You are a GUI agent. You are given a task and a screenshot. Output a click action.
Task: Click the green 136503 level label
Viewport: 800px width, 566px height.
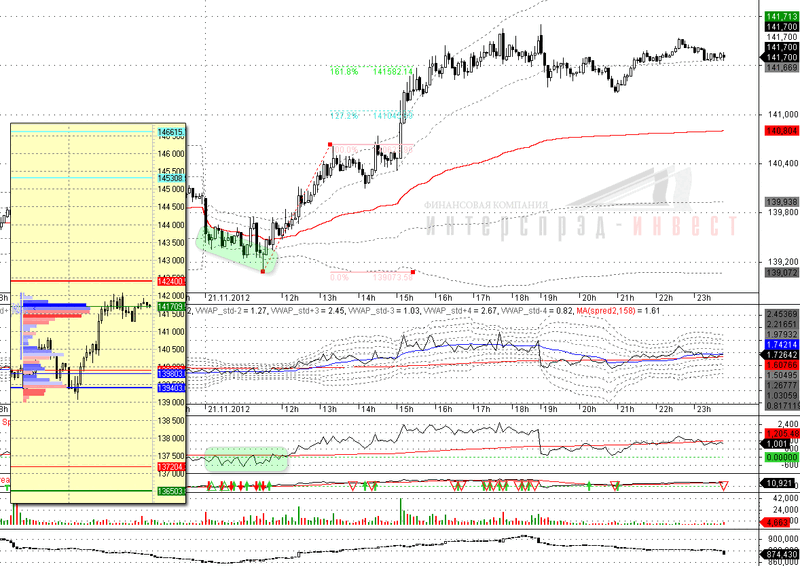(170, 492)
